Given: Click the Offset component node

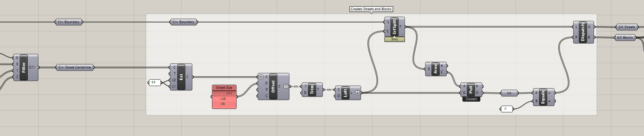Looking at the screenshot, I should (x=273, y=86).
